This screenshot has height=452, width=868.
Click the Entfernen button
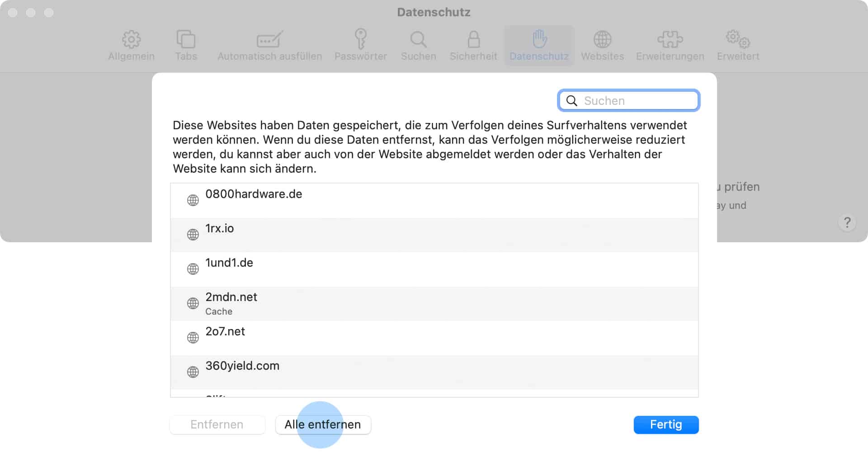tap(217, 425)
